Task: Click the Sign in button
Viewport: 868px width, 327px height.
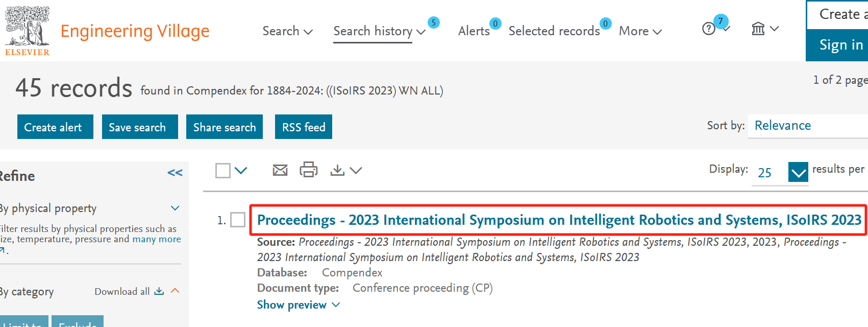Action: [x=839, y=45]
